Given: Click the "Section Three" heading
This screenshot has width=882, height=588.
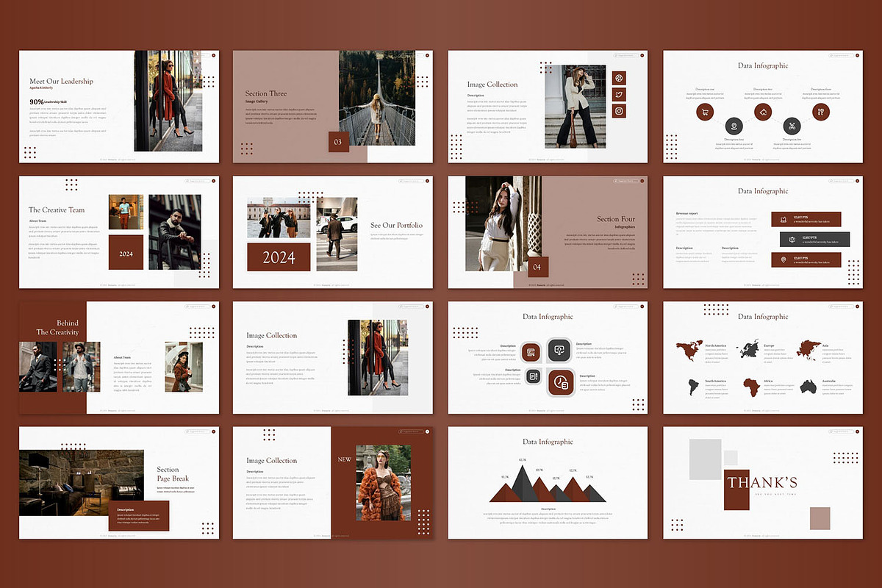Looking at the screenshot, I should pyautogui.click(x=266, y=93).
